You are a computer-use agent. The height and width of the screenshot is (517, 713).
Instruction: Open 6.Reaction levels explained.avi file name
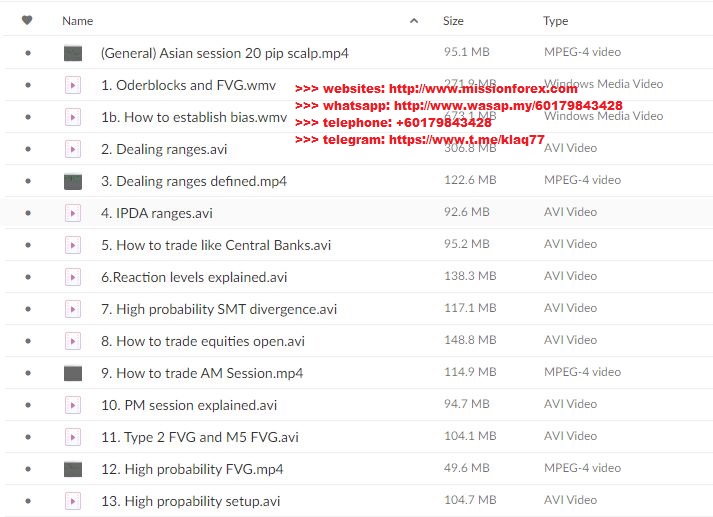pos(194,277)
